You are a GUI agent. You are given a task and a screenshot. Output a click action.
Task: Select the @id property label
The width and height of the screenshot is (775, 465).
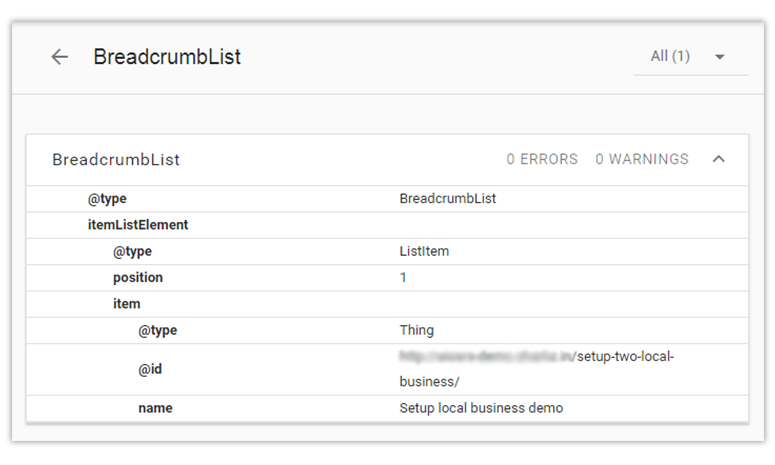150,369
